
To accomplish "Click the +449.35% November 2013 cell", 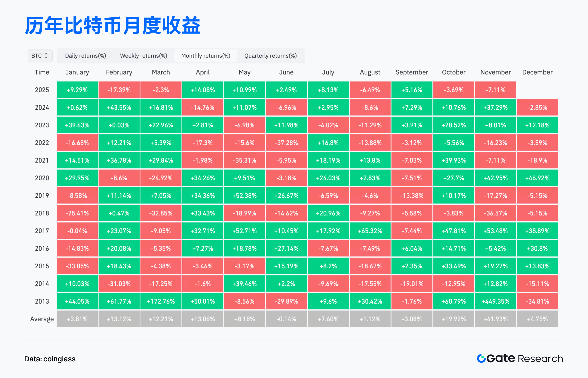I will [x=495, y=301].
